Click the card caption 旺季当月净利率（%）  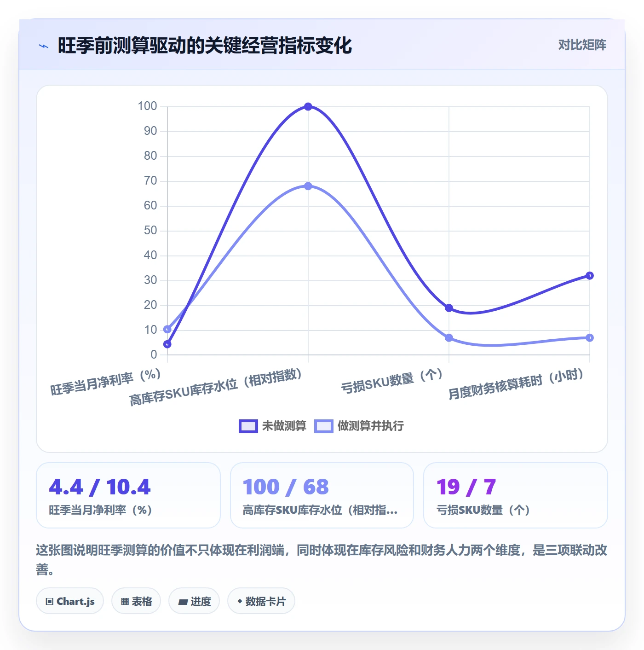[100, 510]
